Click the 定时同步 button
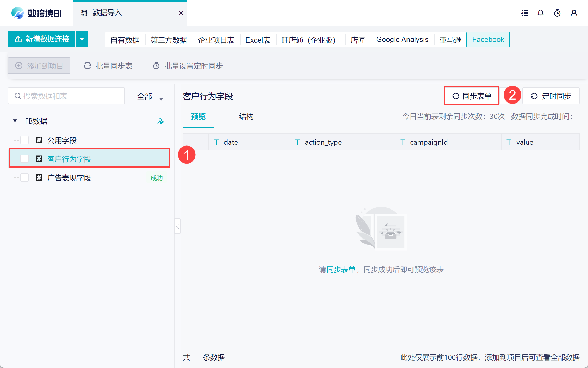The height and width of the screenshot is (368, 588). pyautogui.click(x=551, y=96)
